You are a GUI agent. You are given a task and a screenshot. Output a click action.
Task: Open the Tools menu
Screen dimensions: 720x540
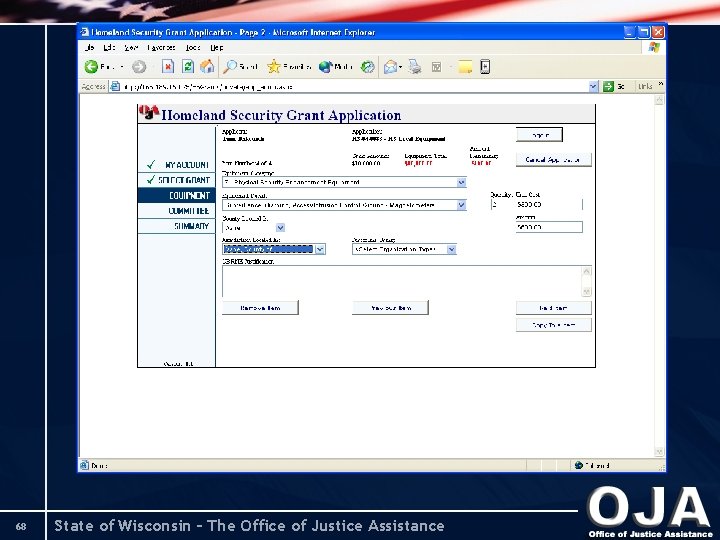pyautogui.click(x=193, y=47)
